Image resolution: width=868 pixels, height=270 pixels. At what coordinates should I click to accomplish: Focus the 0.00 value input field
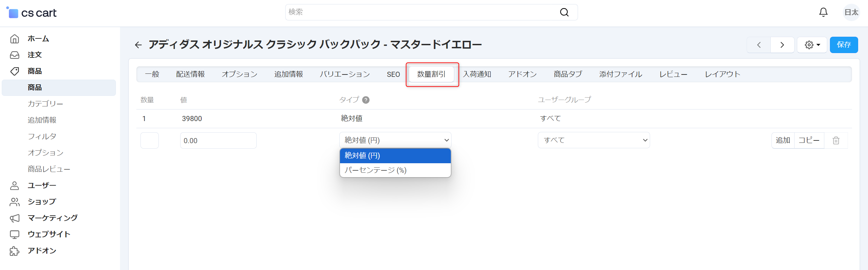tap(218, 140)
